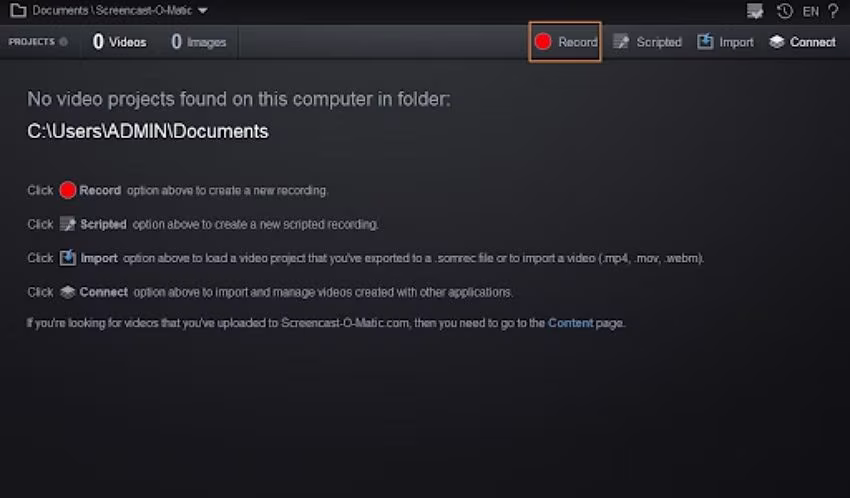850x498 pixels.
Task: Click the Scripted icon in the instructions list
Action: coord(67,224)
